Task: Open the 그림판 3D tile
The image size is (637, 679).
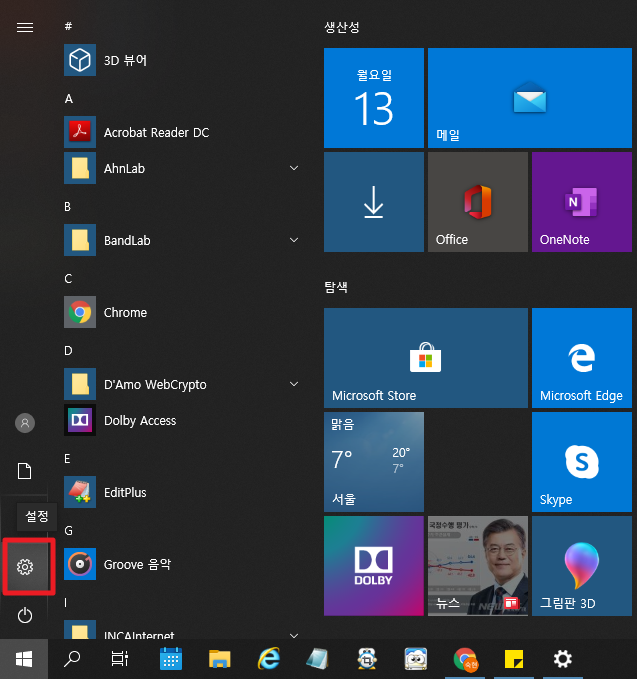Action: [582, 566]
